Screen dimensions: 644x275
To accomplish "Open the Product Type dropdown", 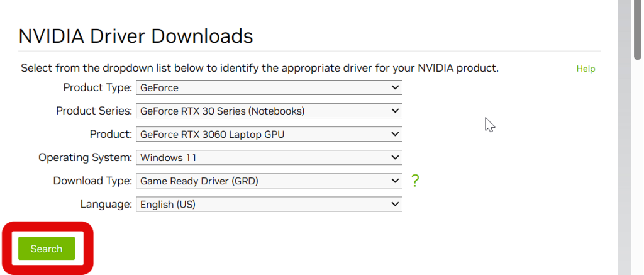I will click(x=269, y=87).
